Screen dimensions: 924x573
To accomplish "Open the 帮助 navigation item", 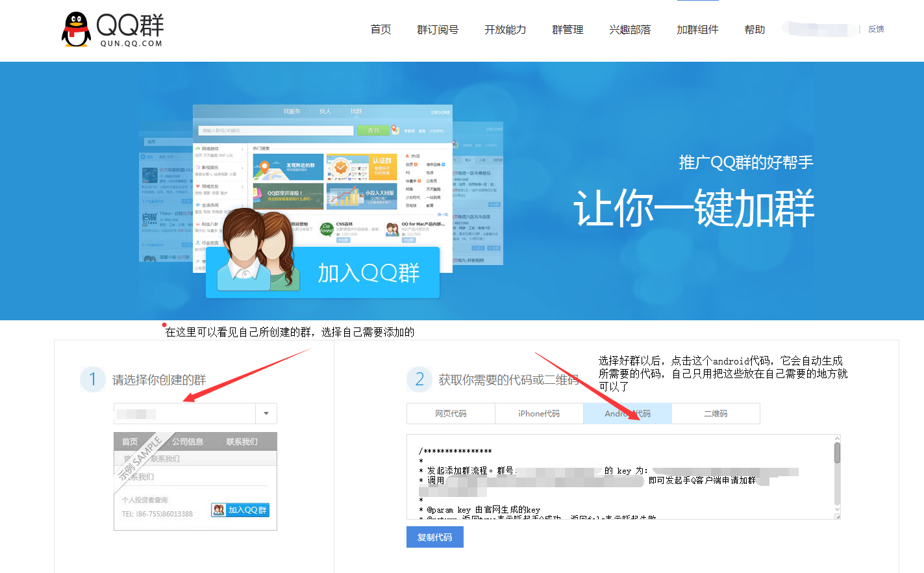I will click(x=755, y=29).
